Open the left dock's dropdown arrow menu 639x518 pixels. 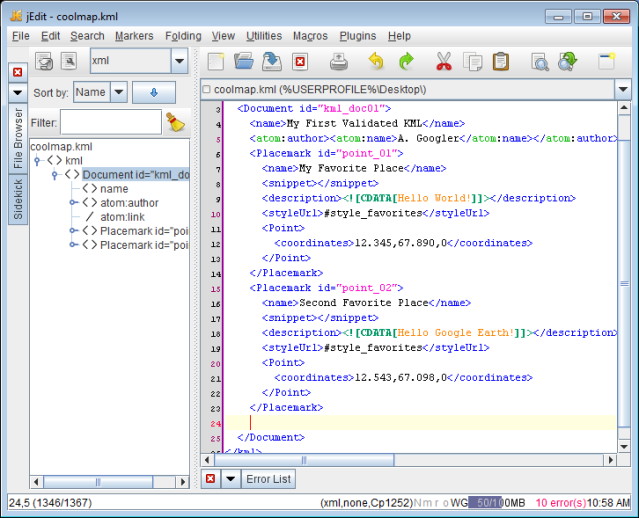(x=18, y=93)
